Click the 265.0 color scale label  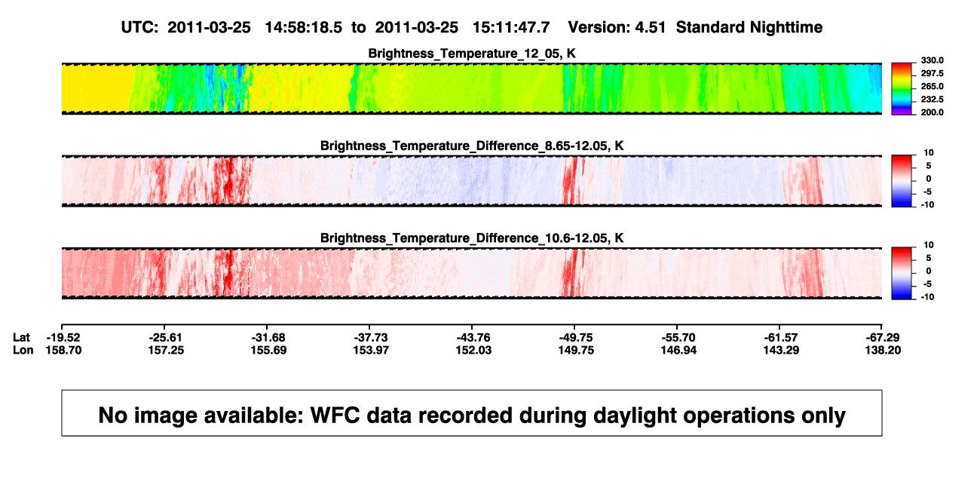click(933, 87)
